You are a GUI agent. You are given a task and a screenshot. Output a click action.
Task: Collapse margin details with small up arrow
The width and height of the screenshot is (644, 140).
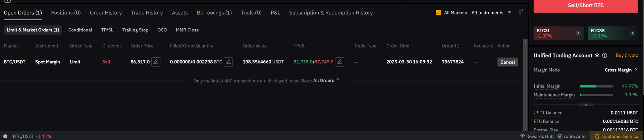click(x=586, y=105)
